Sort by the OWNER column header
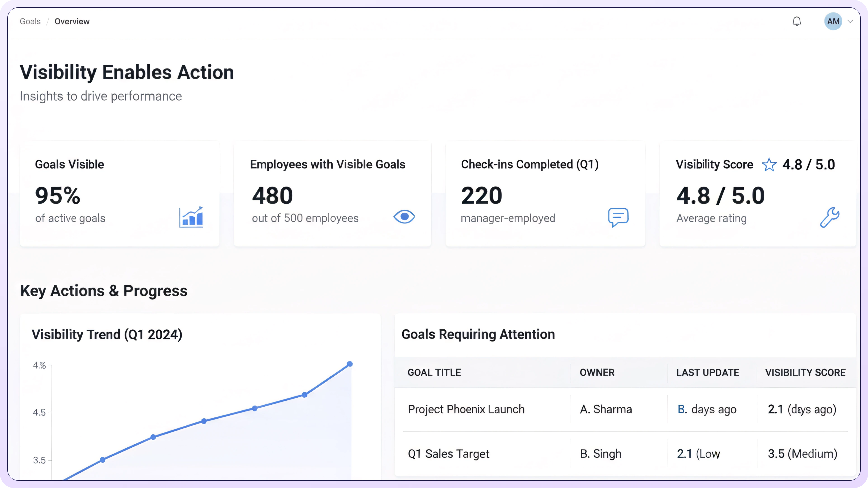Screen dimensions: 868x488 [x=597, y=373]
